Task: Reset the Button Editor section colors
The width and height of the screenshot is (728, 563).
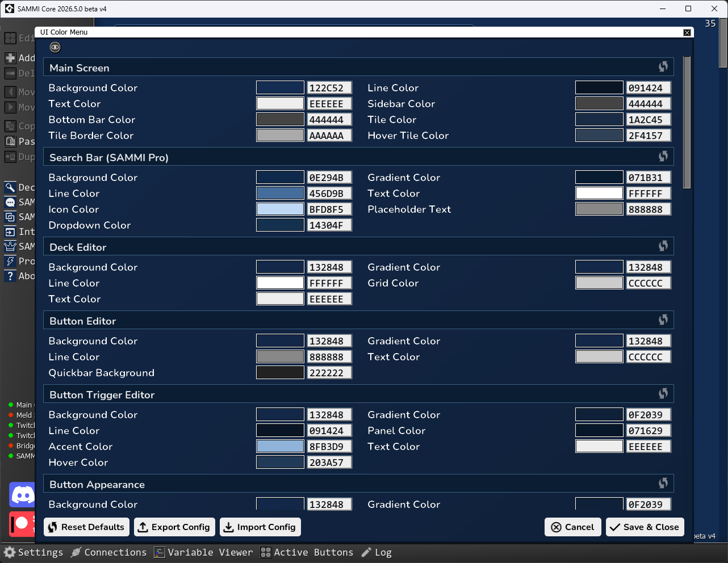Action: coord(663,320)
